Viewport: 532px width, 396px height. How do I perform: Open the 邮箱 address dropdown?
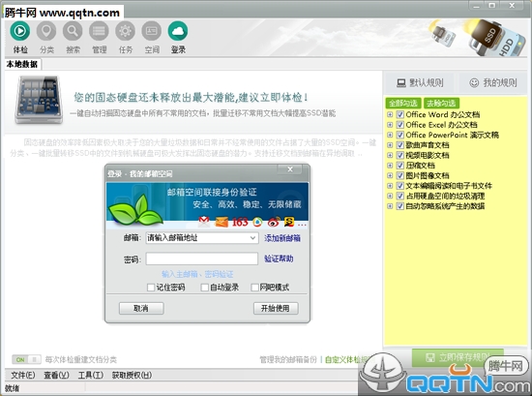(x=252, y=238)
